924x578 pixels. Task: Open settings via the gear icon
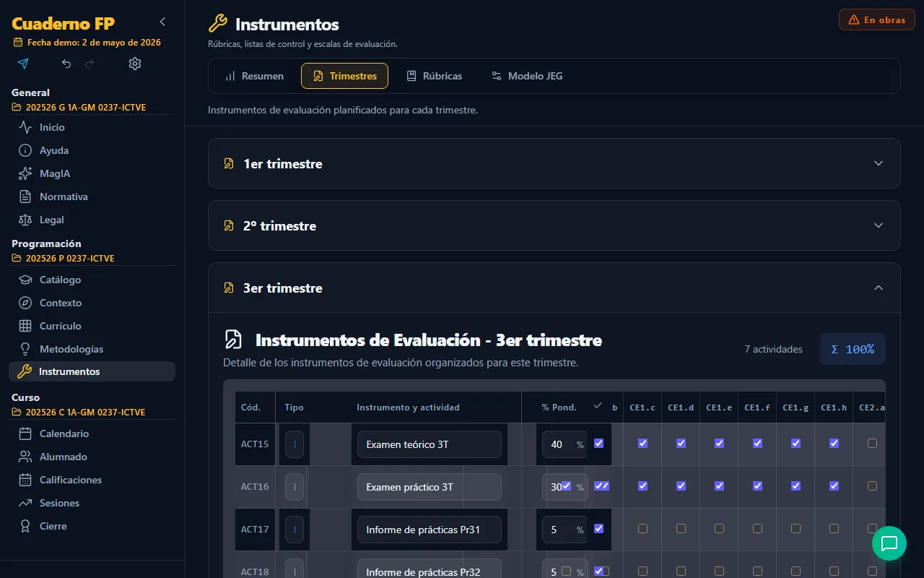[135, 64]
